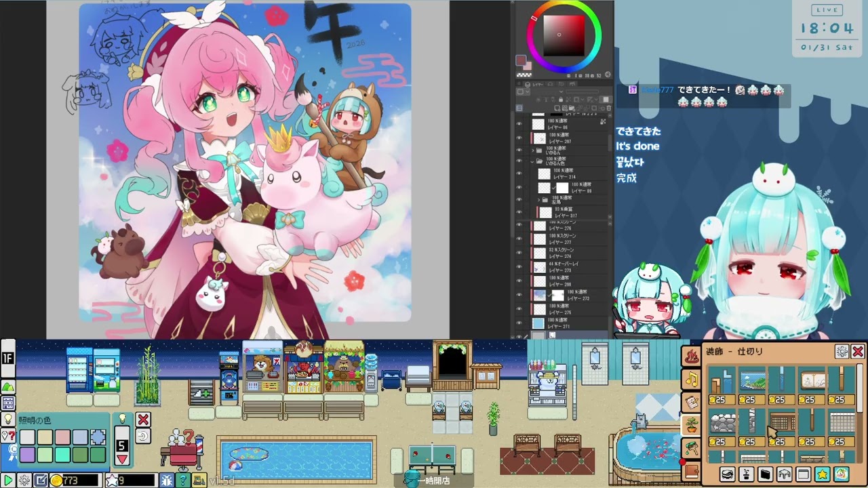868x488 pixels.
Task: Select the rug category icon
Action: click(x=728, y=474)
